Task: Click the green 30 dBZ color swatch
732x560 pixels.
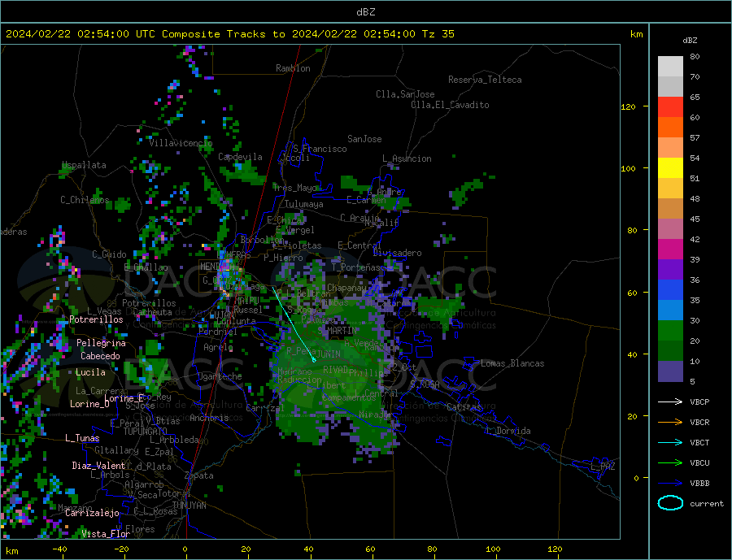Action: pyautogui.click(x=670, y=330)
